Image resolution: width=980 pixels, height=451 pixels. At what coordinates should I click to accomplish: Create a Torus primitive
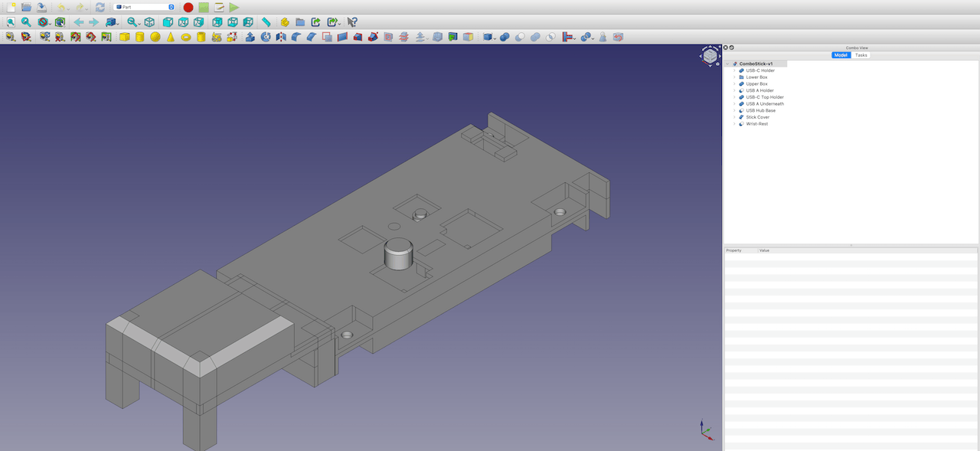187,36
